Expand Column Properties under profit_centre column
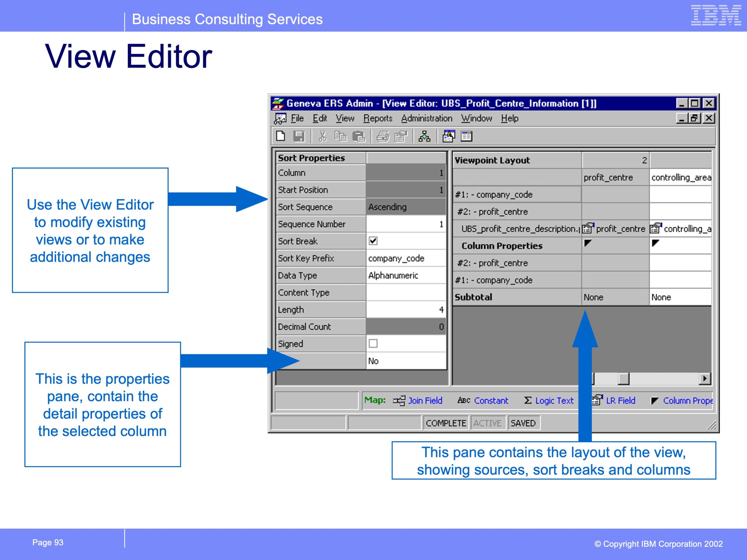This screenshot has height=560, width=747. pos(588,243)
